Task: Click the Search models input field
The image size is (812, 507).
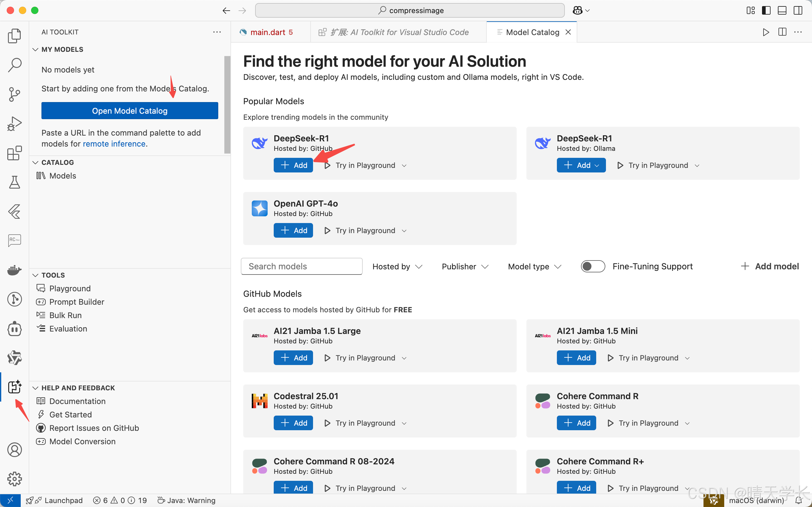Action: [x=301, y=266]
